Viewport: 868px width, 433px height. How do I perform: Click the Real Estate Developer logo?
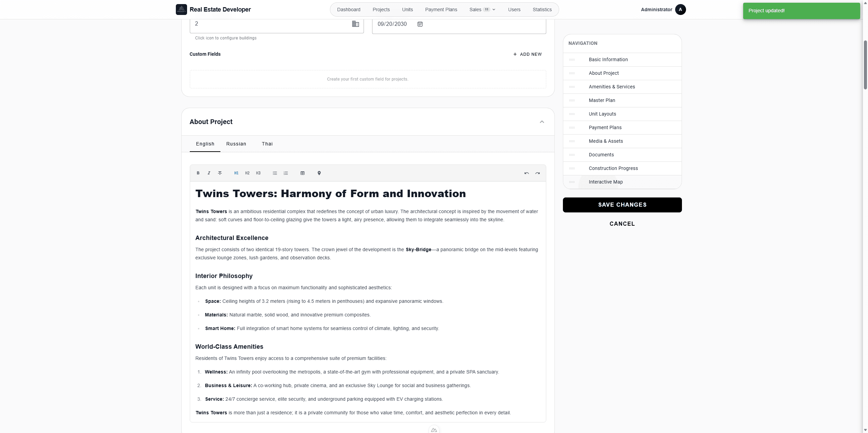(x=181, y=10)
